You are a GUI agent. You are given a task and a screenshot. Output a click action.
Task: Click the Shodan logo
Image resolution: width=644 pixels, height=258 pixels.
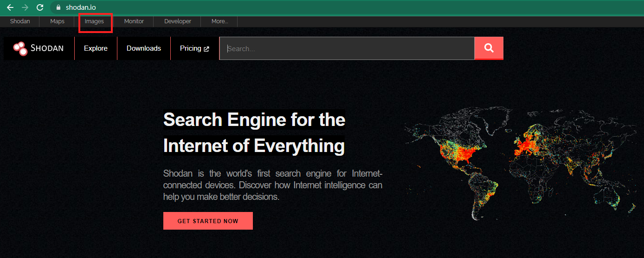point(39,48)
